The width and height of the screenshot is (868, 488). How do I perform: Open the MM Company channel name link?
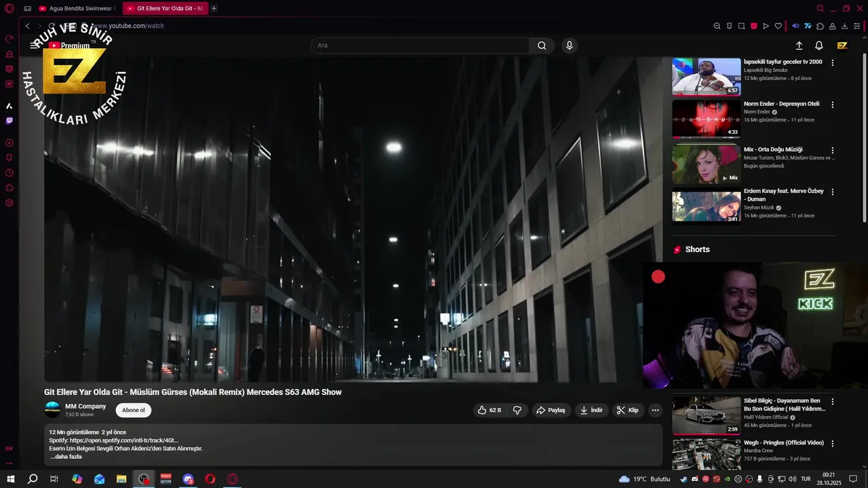tap(85, 406)
